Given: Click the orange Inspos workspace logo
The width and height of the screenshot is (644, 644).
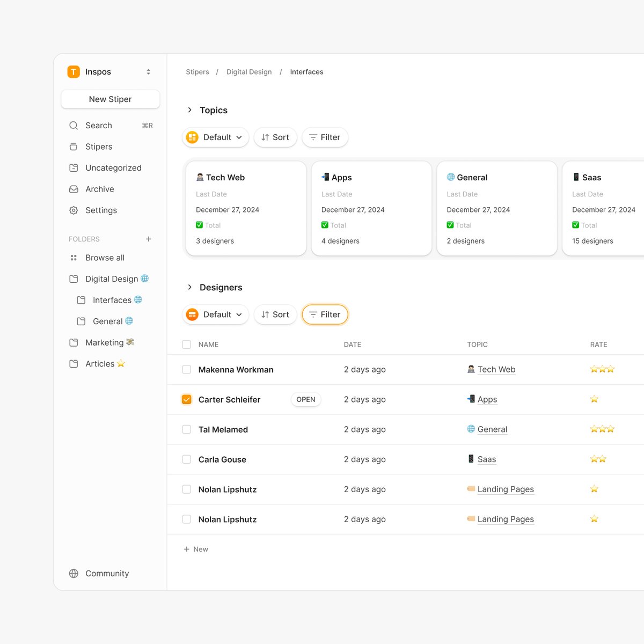Looking at the screenshot, I should 74,72.
